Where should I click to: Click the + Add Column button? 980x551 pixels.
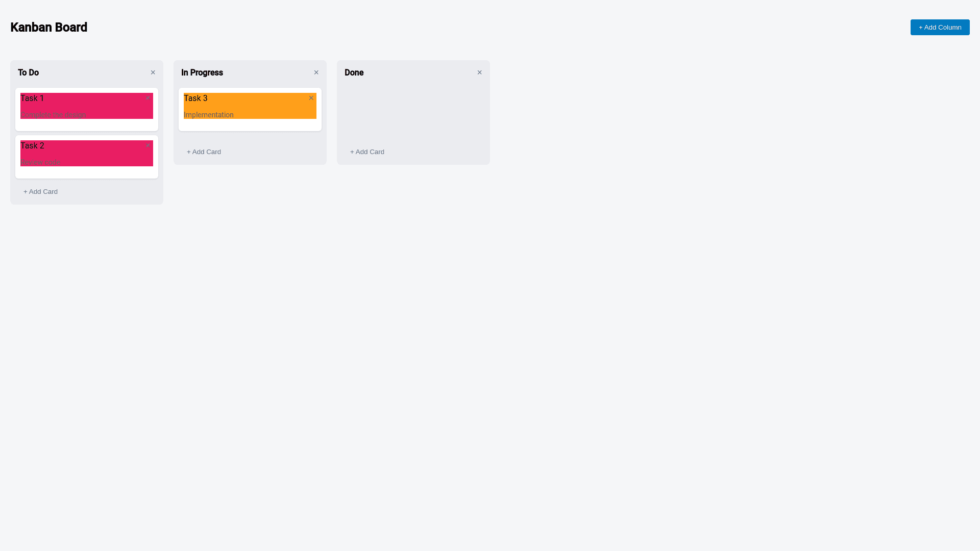click(940, 28)
